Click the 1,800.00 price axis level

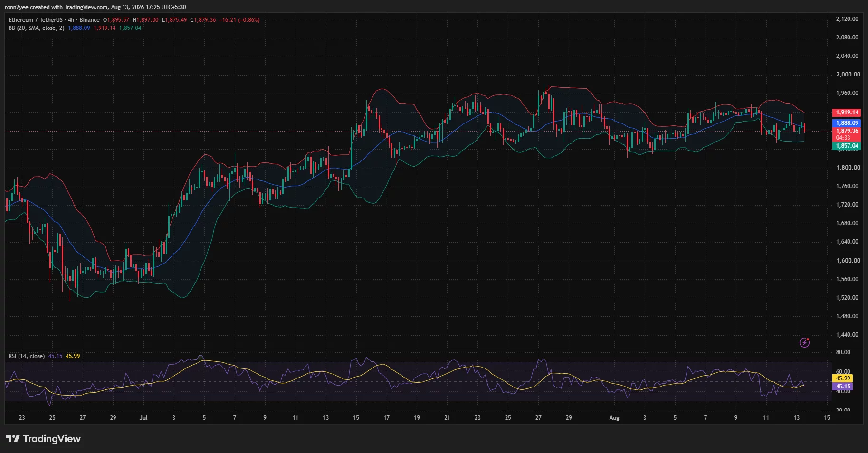tap(848, 168)
